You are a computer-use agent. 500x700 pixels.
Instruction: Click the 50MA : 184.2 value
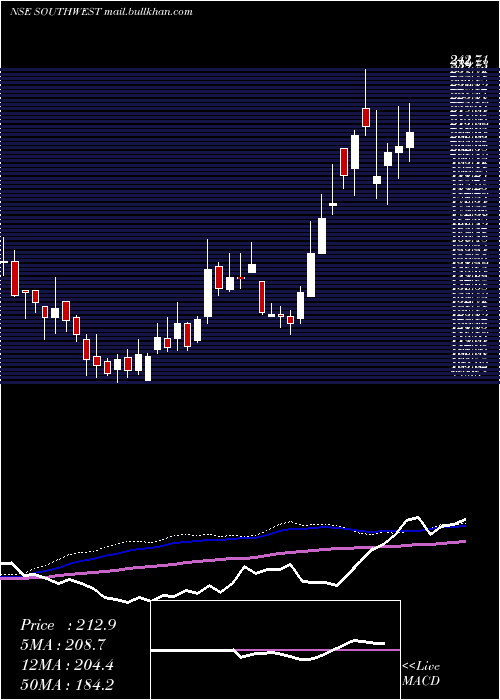tap(67, 684)
